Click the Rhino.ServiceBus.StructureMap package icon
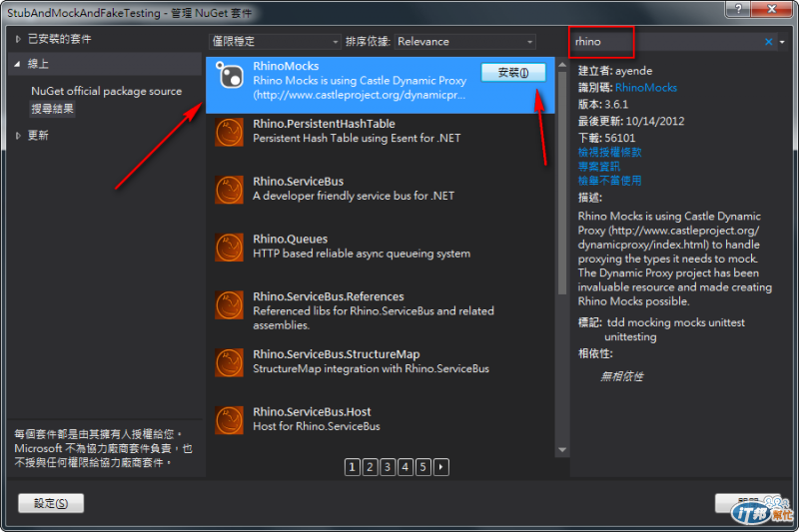The image size is (799, 532). [x=229, y=362]
